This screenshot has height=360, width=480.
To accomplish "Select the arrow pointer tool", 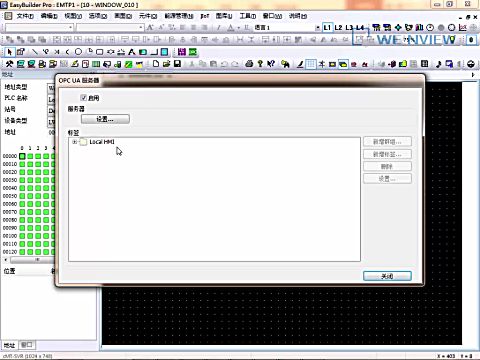I will [9, 52].
